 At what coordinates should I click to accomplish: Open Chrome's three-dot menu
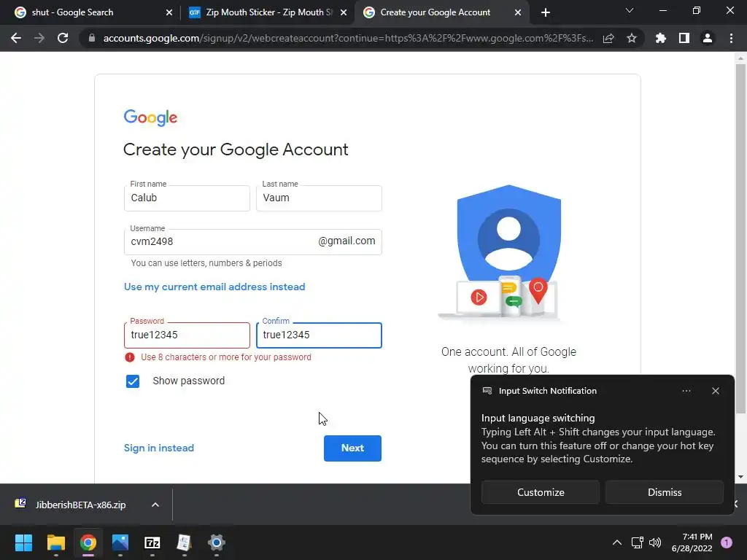731,38
